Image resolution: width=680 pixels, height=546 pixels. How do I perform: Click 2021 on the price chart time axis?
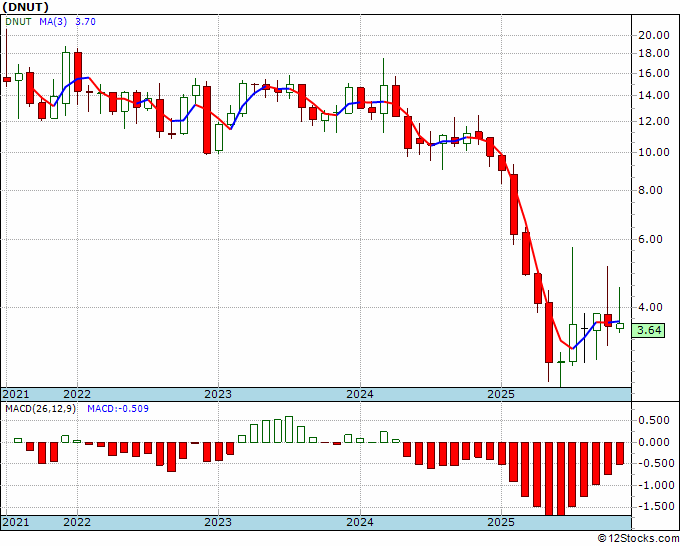(16, 394)
